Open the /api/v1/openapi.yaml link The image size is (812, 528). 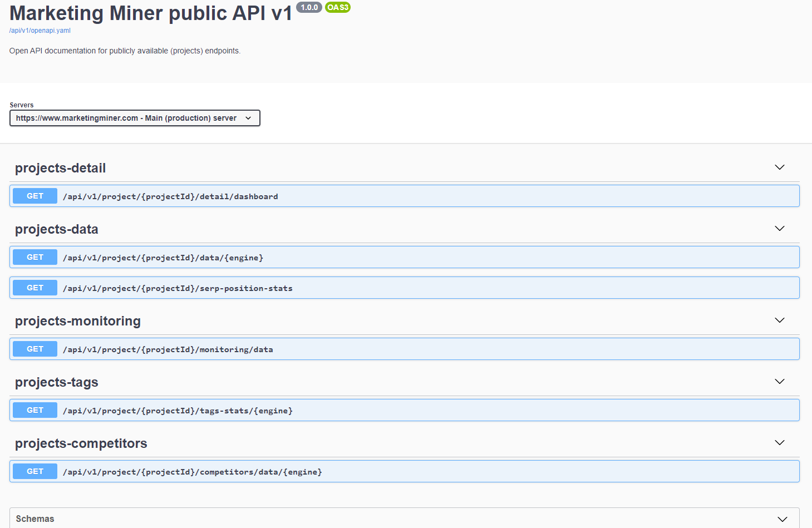pyautogui.click(x=40, y=31)
